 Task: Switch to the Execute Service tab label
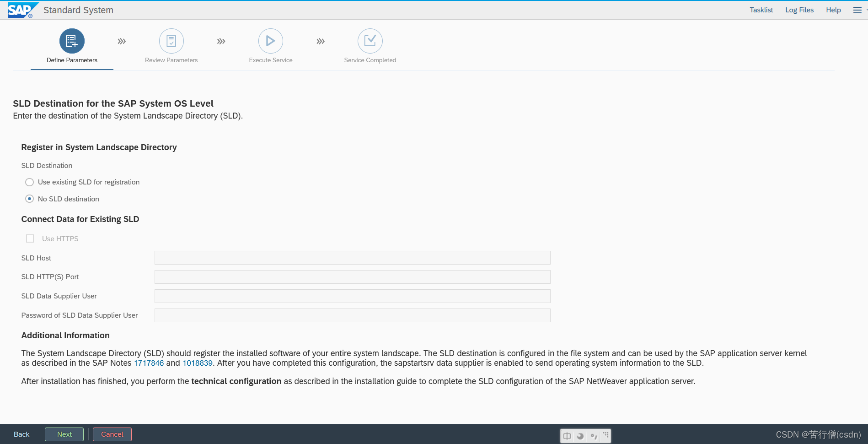(271, 60)
